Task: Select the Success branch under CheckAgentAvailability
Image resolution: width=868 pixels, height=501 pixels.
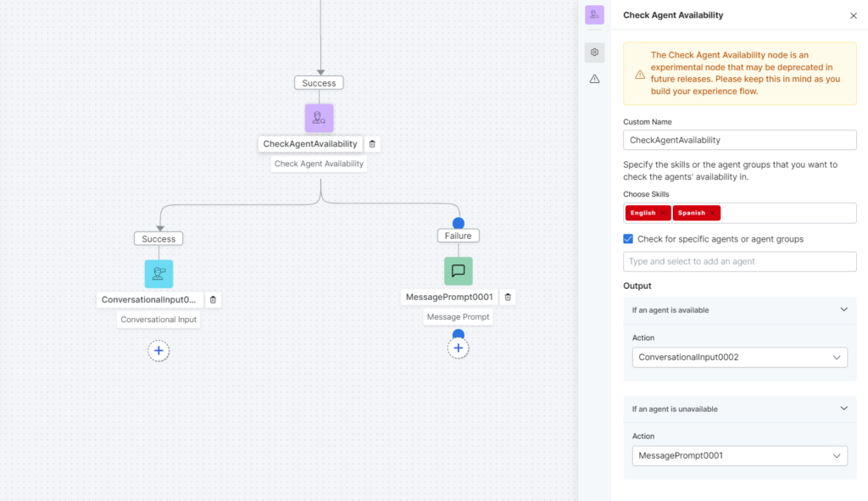Action: pos(158,238)
